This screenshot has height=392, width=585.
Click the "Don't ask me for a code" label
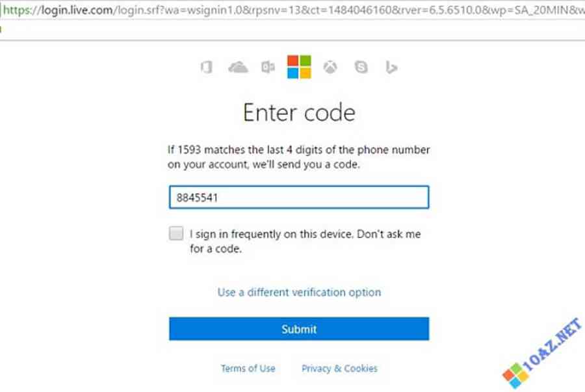point(305,241)
